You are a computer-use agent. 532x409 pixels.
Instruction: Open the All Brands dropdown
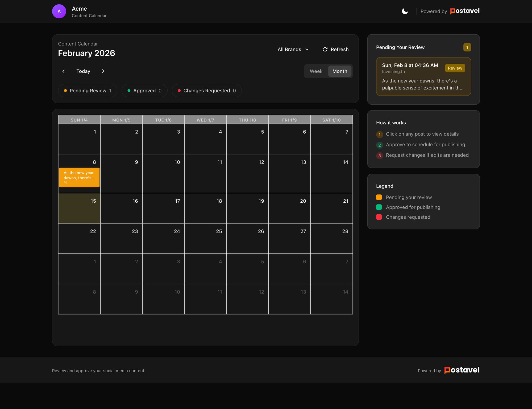tap(293, 49)
